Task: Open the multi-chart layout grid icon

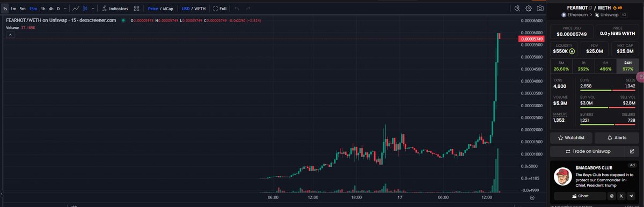Action: pyautogui.click(x=137, y=9)
